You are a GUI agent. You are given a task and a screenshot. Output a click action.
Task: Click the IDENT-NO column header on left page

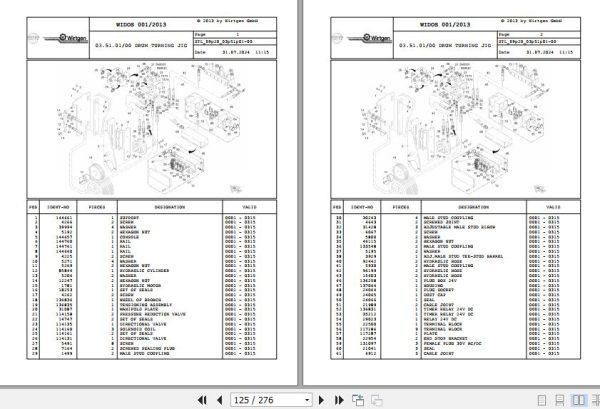point(58,207)
